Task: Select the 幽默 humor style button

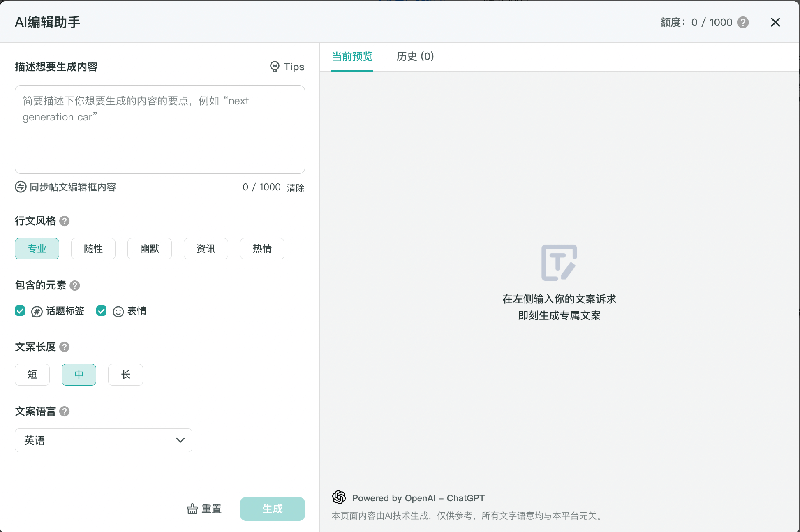Action: 150,249
